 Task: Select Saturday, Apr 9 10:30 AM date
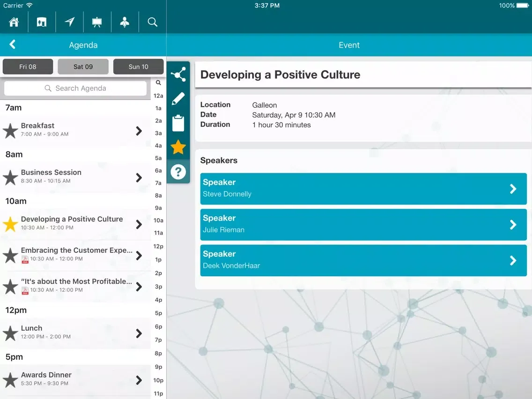point(294,115)
